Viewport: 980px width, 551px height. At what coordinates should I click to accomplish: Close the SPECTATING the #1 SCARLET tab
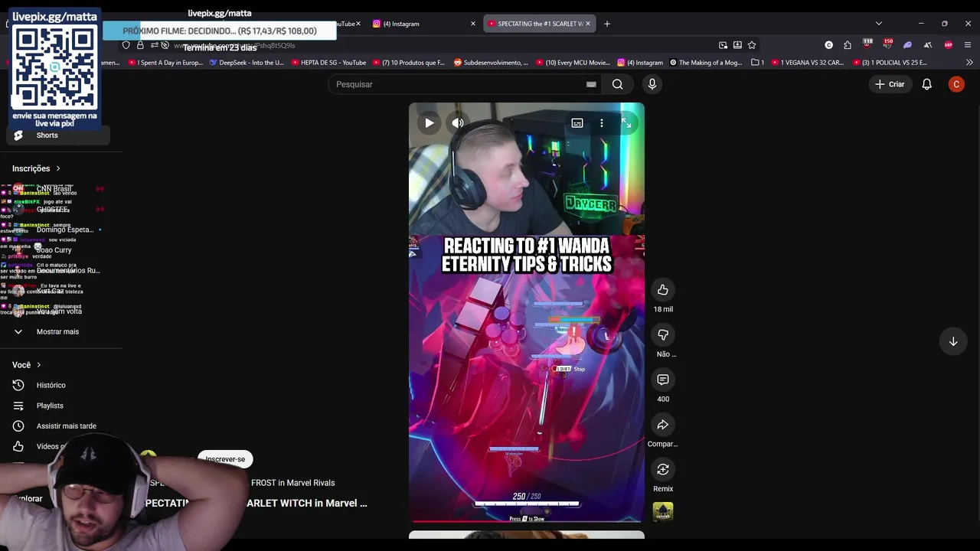tap(588, 24)
